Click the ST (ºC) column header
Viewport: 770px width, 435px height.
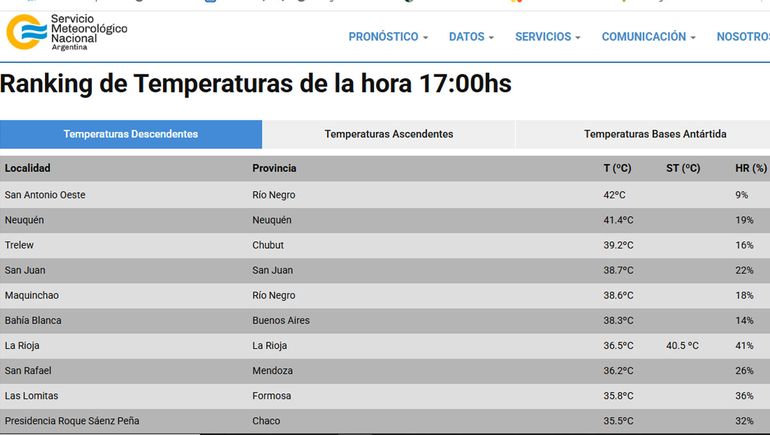pos(683,168)
